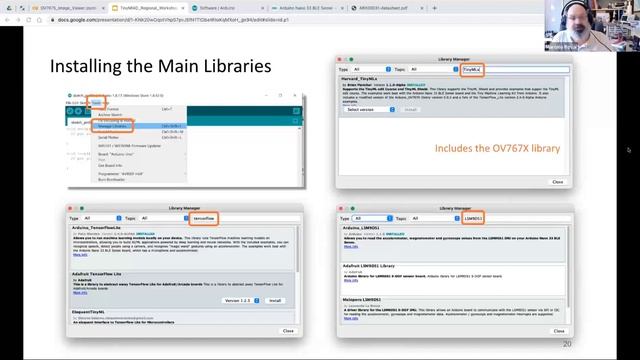Click the TinyMLx search field

click(515, 69)
